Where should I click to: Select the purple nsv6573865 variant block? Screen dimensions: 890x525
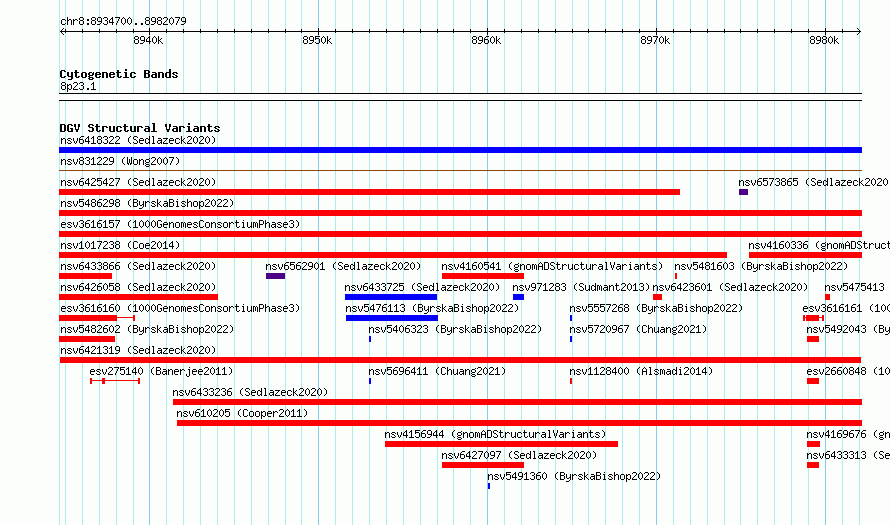coord(744,192)
